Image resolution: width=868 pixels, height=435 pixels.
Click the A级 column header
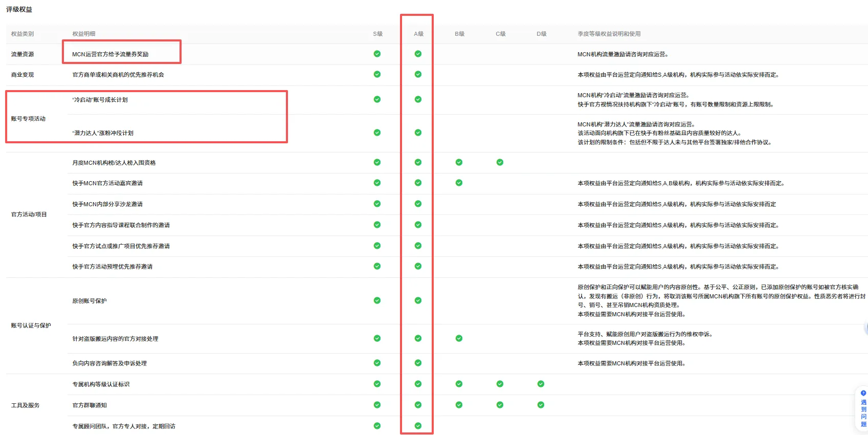(419, 34)
